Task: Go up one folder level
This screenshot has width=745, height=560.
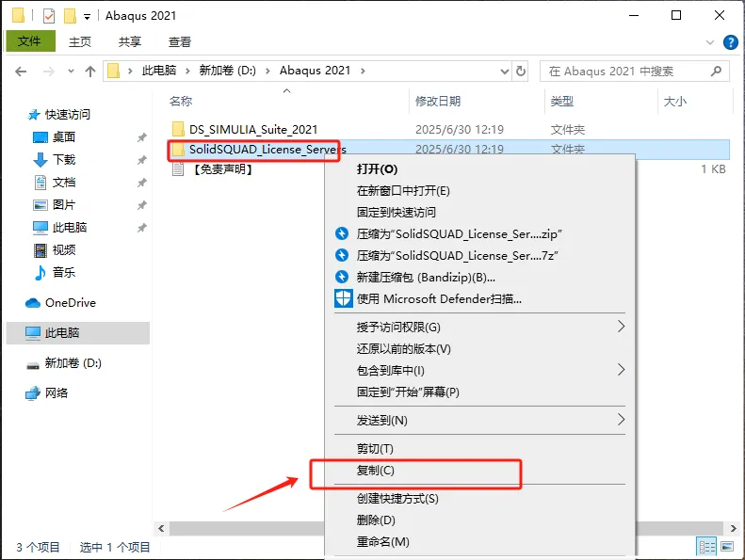Action: tap(89, 72)
